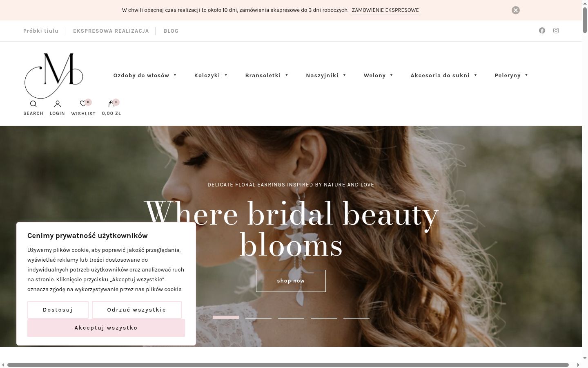Open the Peleryny menu
588x368 pixels.
[511, 75]
